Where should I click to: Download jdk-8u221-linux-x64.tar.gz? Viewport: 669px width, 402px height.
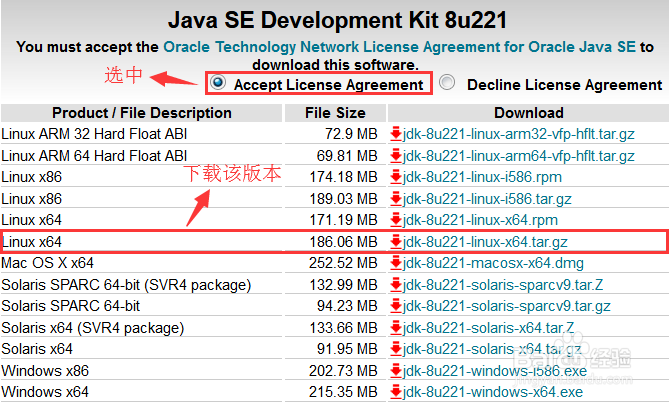(x=485, y=242)
